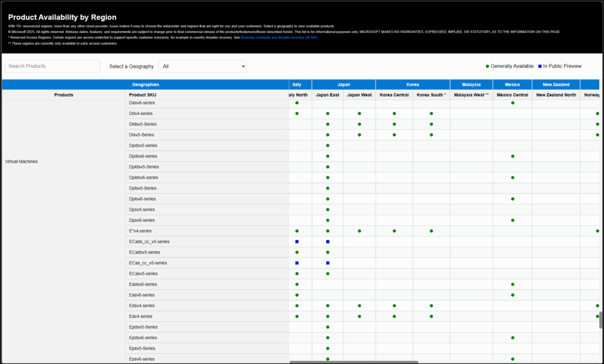Click the Japan East region header
This screenshot has width=604, height=364.
click(x=327, y=95)
